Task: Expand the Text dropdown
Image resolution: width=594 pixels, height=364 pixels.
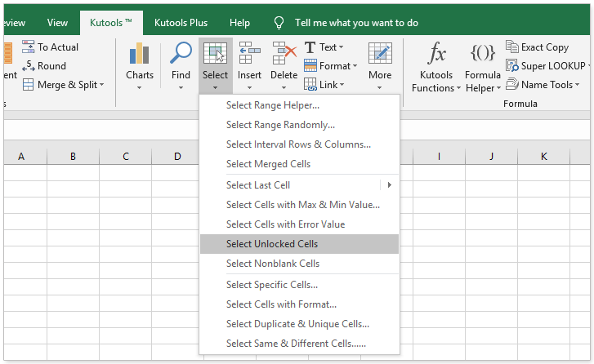Action: pos(324,47)
